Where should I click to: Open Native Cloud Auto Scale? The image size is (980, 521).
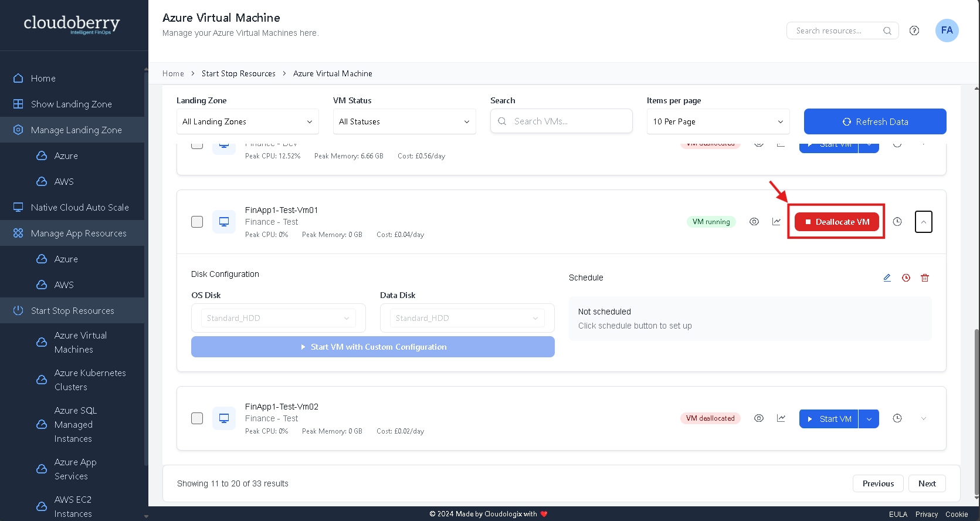click(72, 207)
